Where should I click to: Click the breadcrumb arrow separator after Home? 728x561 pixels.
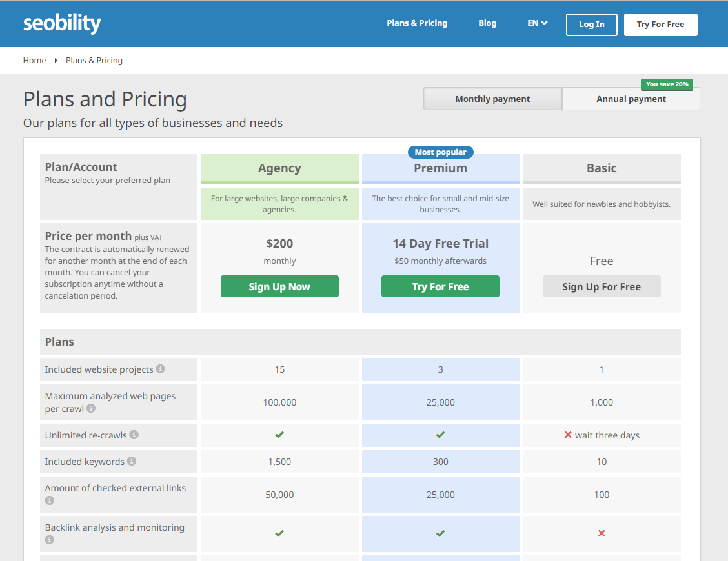point(56,61)
